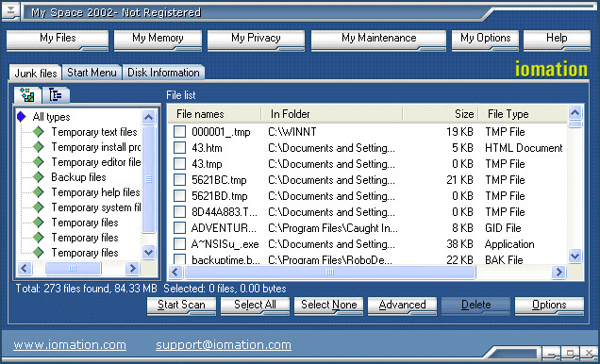The image size is (600, 364).
Task: Click the bottom Options button
Action: (549, 306)
